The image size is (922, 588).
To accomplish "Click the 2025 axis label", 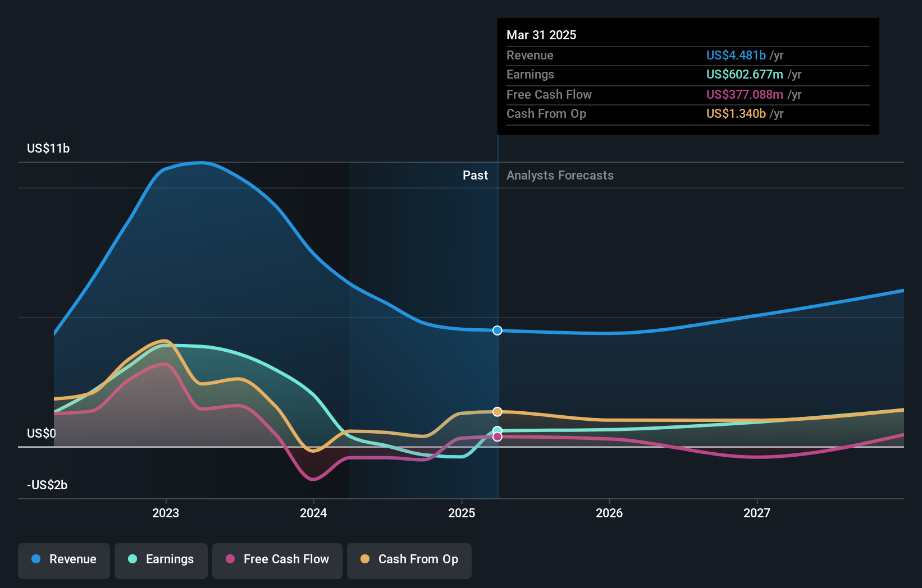I will (x=462, y=513).
